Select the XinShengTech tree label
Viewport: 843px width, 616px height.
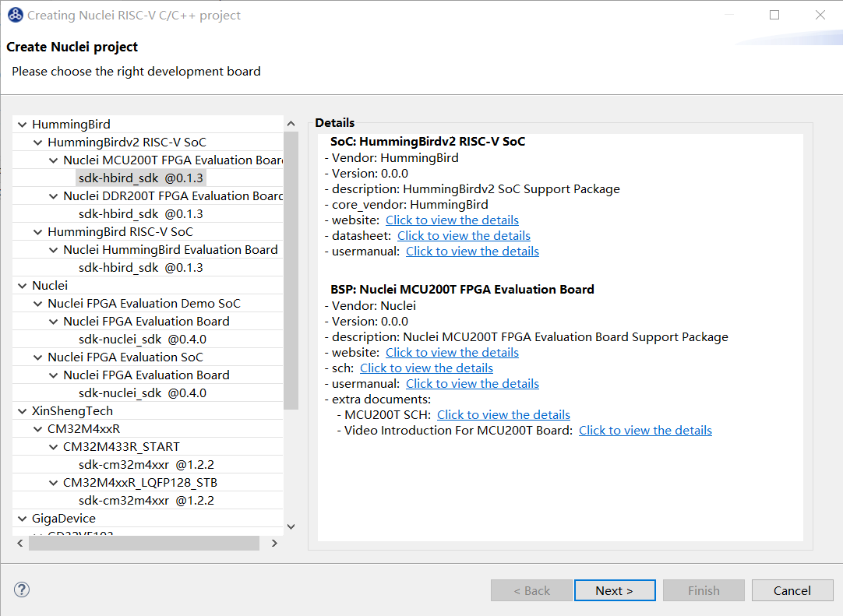tap(72, 410)
